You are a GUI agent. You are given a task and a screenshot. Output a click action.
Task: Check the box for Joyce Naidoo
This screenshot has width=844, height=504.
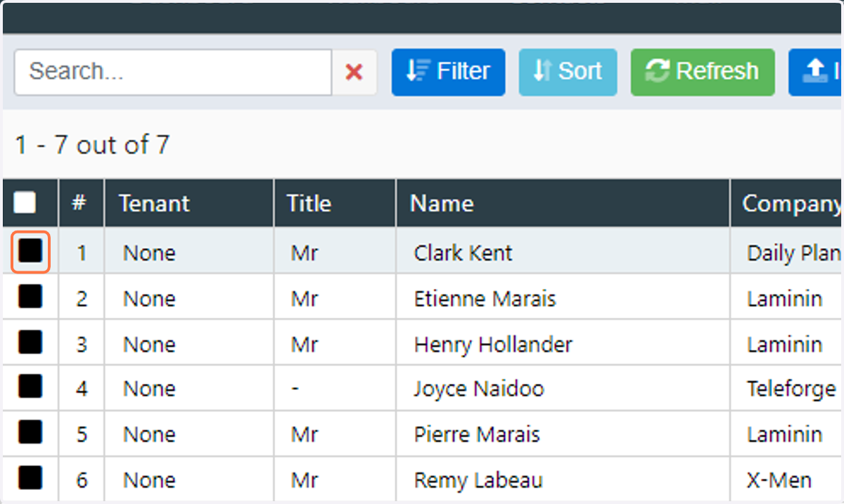click(30, 387)
